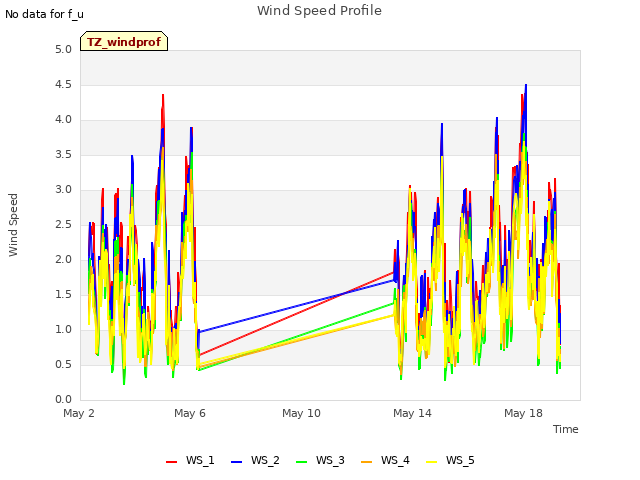The image size is (640, 480).
Task: Click the green WS_3 legend swatch
Action: (302, 462)
